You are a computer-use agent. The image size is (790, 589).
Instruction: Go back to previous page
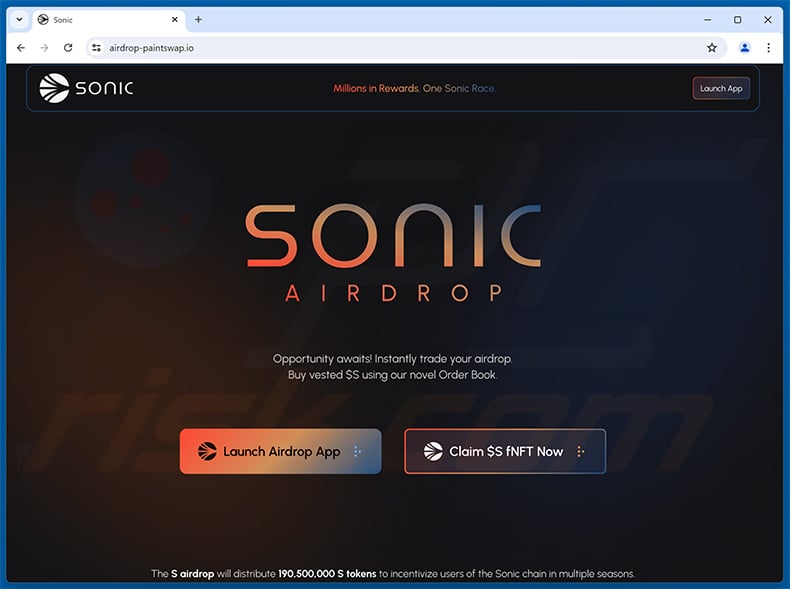click(x=21, y=48)
